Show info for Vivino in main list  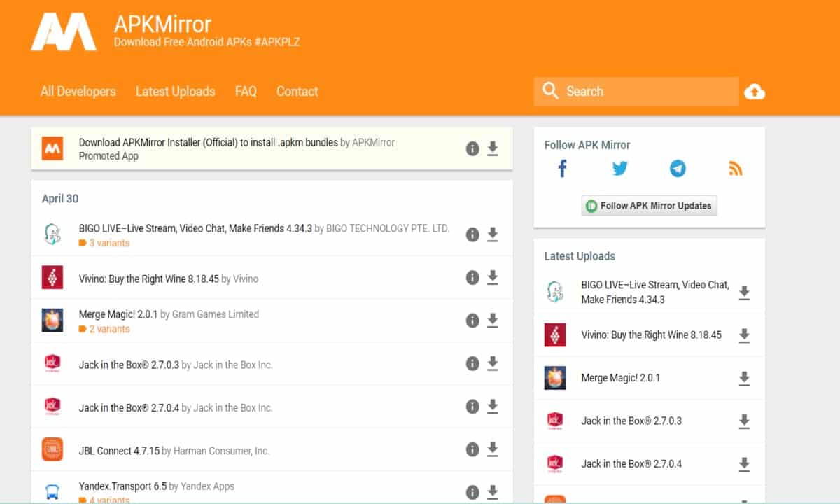coord(472,278)
